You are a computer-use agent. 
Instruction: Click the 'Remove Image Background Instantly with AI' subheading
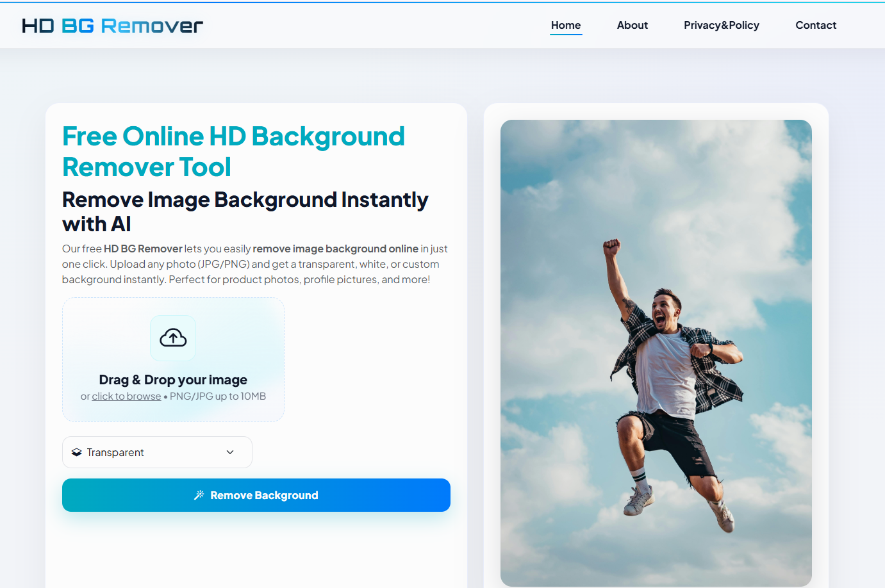point(245,211)
